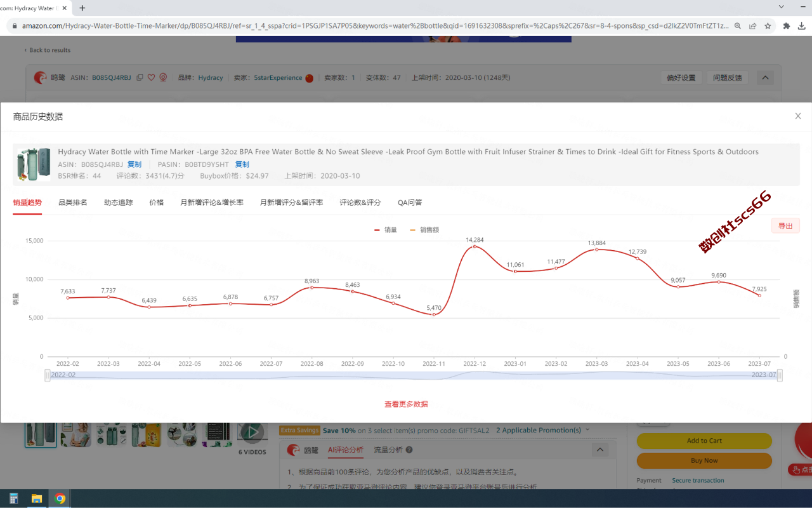The image size is (812, 508).
Task: Click the 评论数: 3431(4.7)分 text
Action: click(x=150, y=176)
